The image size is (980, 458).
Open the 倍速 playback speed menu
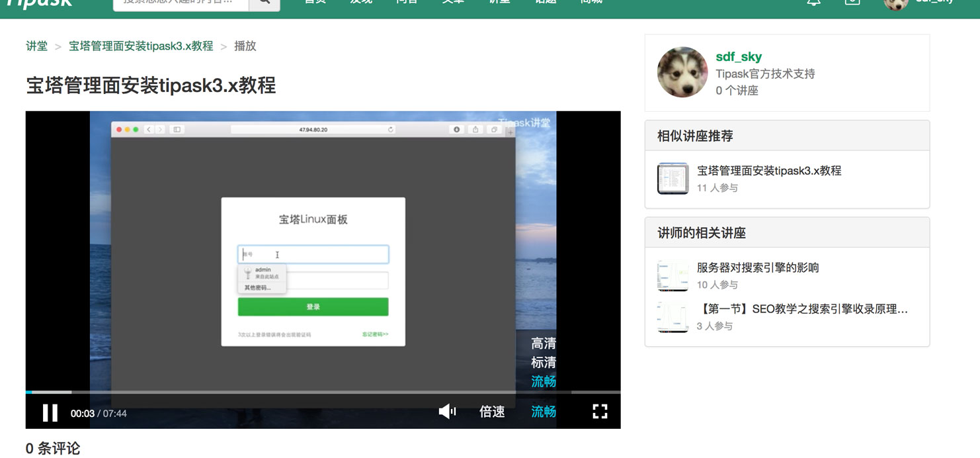(x=492, y=412)
